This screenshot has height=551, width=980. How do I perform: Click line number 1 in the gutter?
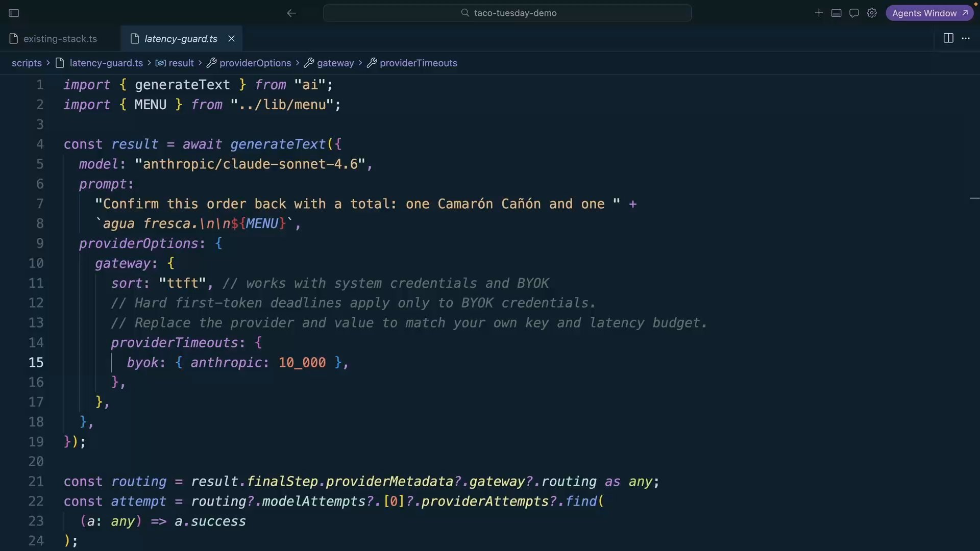pyautogui.click(x=40, y=85)
